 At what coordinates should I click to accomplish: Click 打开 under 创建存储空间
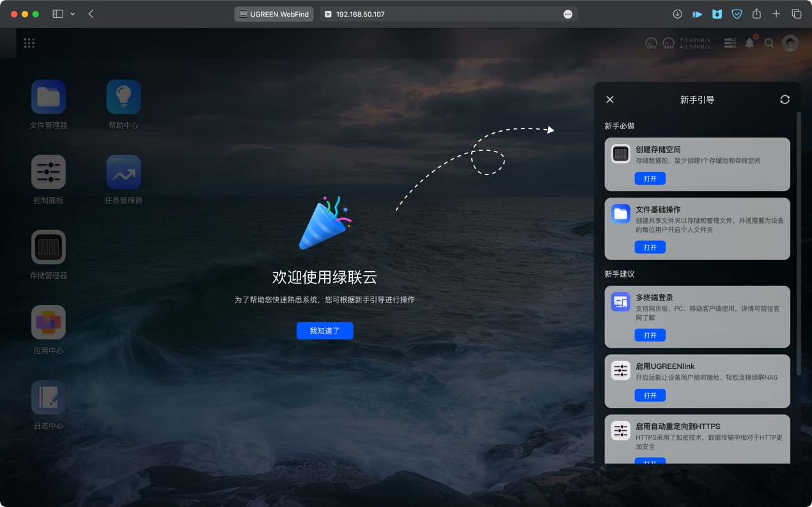pyautogui.click(x=650, y=179)
